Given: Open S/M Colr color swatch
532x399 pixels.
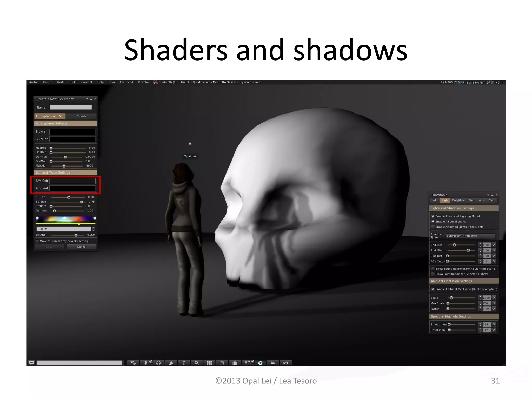Looking at the screenshot, I should [x=72, y=181].
